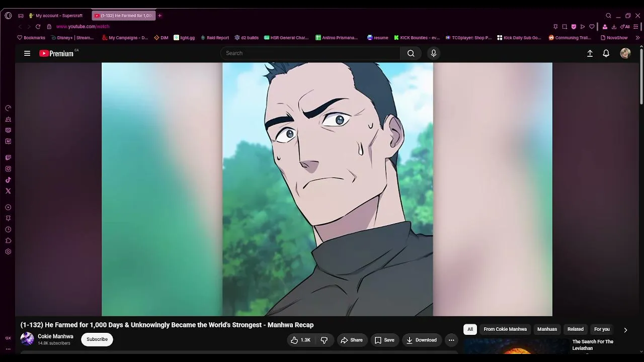This screenshot has height=362, width=644.
Task: Open the pink shield privacy icon
Action: tap(574, 27)
